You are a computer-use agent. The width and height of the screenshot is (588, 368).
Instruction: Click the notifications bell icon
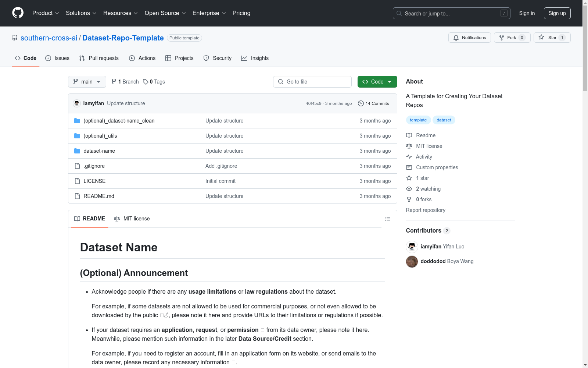tap(456, 38)
